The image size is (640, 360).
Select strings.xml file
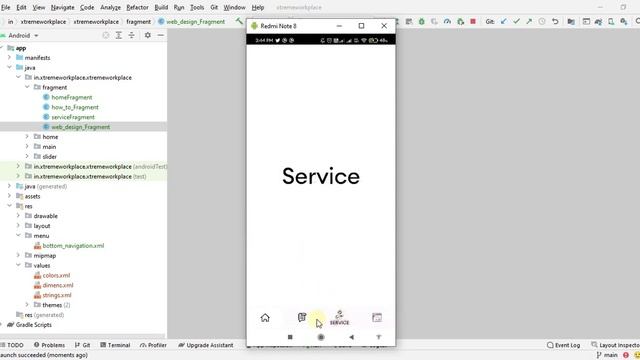(57, 295)
